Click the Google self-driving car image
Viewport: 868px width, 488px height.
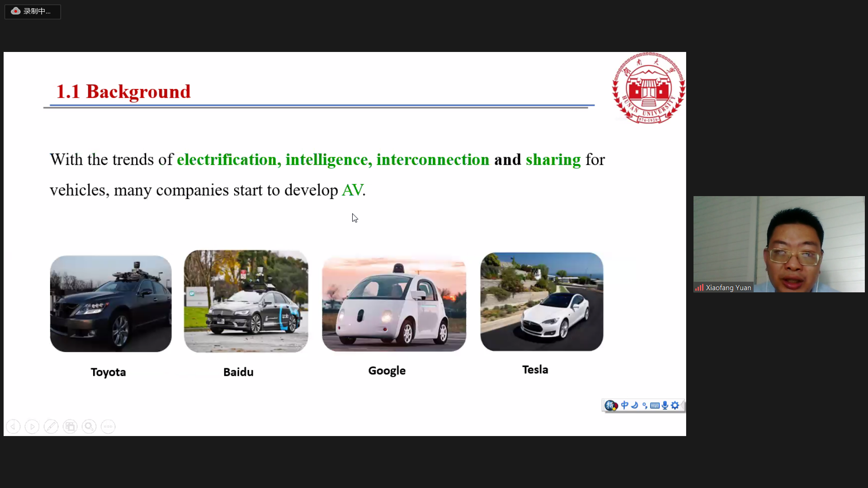(x=394, y=304)
